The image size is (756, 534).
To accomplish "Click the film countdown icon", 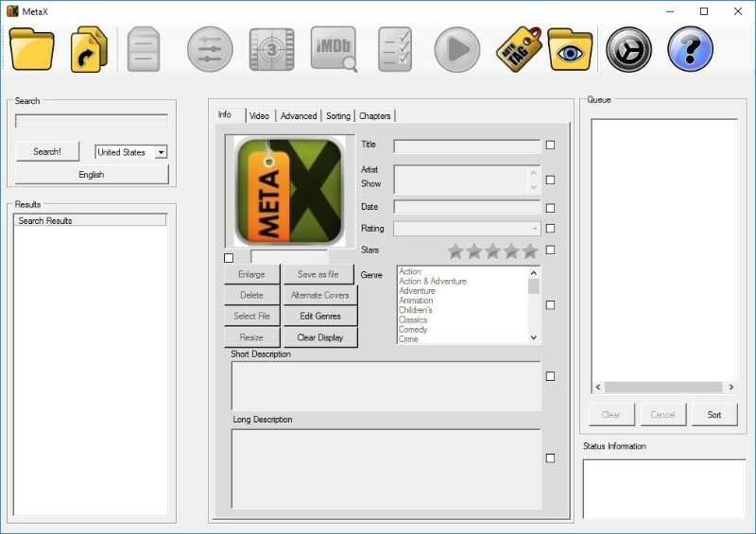I will [x=272, y=49].
